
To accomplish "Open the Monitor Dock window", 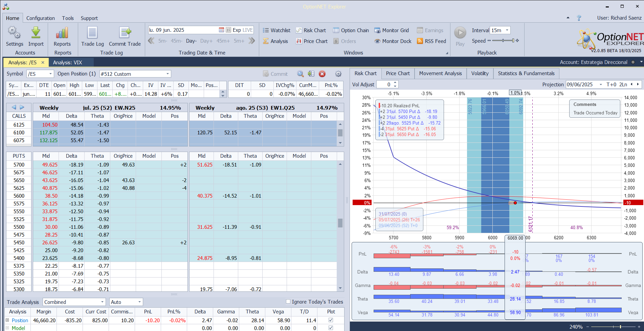I will click(x=393, y=41).
